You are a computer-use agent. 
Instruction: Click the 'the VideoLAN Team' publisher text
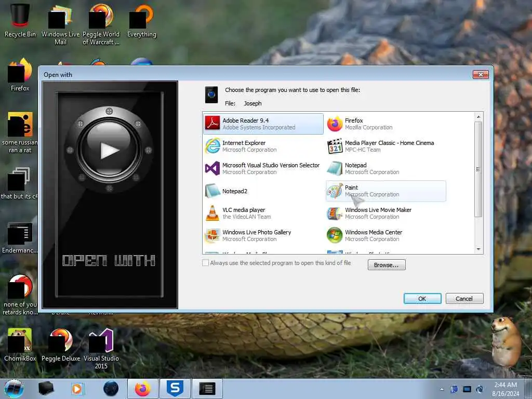(247, 217)
